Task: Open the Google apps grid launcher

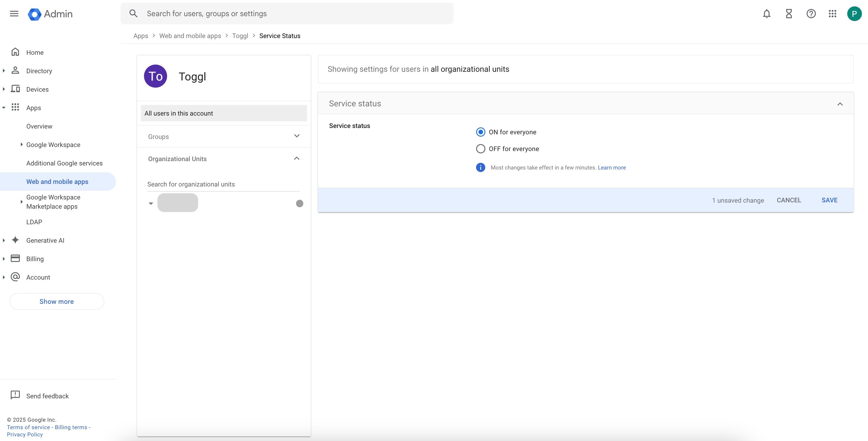Action: coord(832,14)
